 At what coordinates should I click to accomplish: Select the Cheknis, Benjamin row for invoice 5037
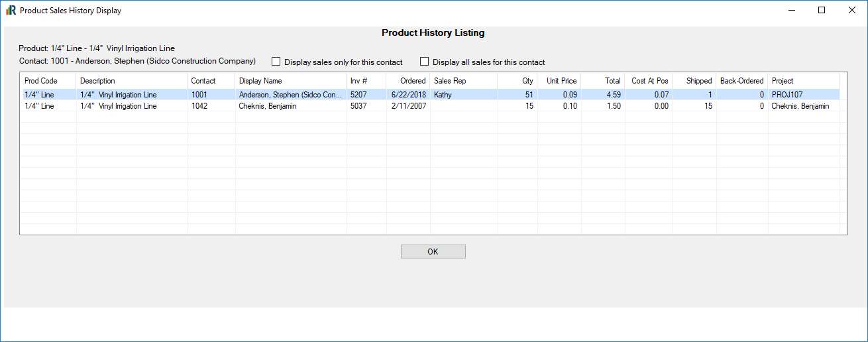pos(430,106)
